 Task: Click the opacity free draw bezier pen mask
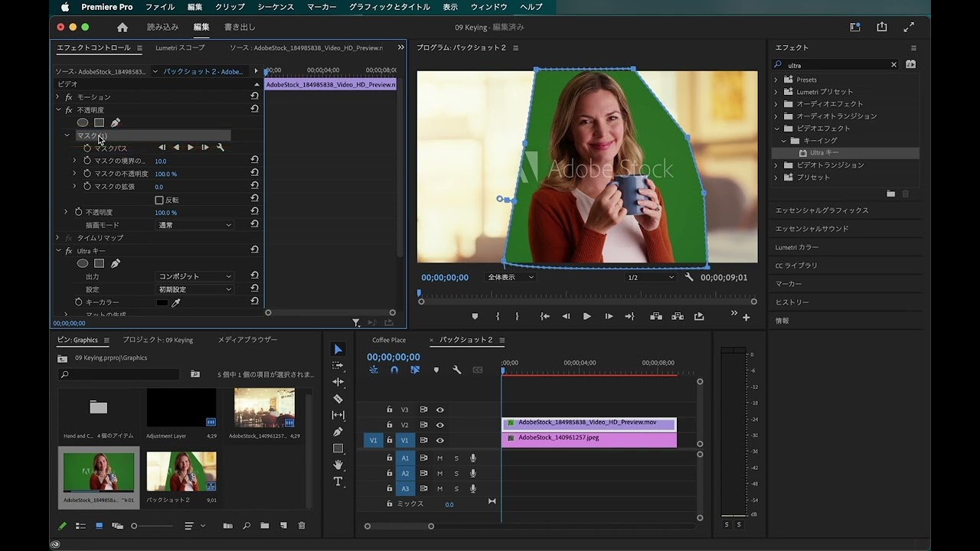[116, 122]
